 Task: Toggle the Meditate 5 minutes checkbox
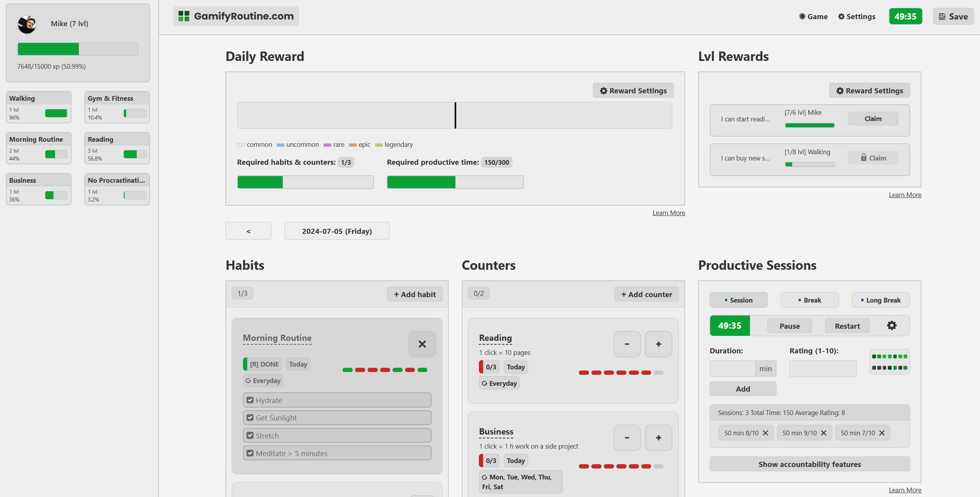pyautogui.click(x=250, y=453)
